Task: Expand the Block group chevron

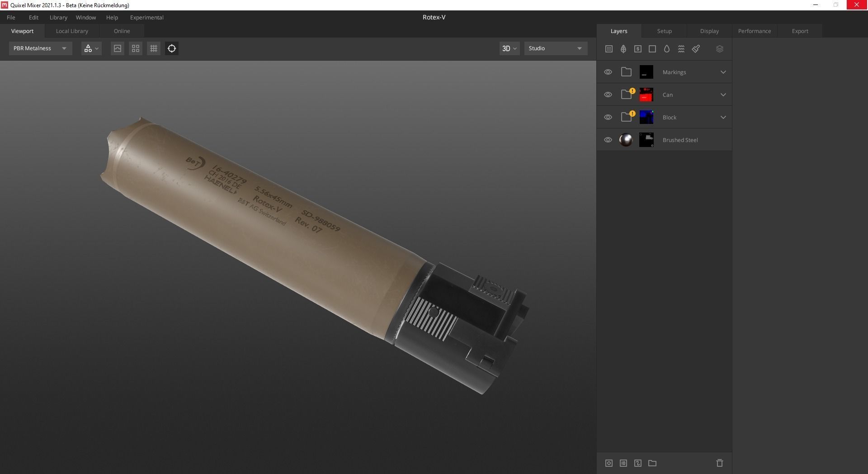Action: click(x=723, y=117)
